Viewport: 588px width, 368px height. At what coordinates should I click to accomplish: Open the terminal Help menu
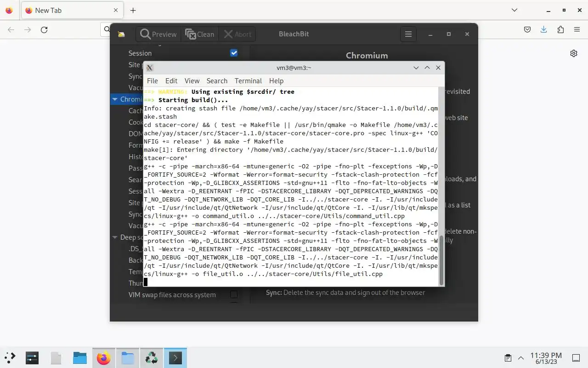[276, 80]
